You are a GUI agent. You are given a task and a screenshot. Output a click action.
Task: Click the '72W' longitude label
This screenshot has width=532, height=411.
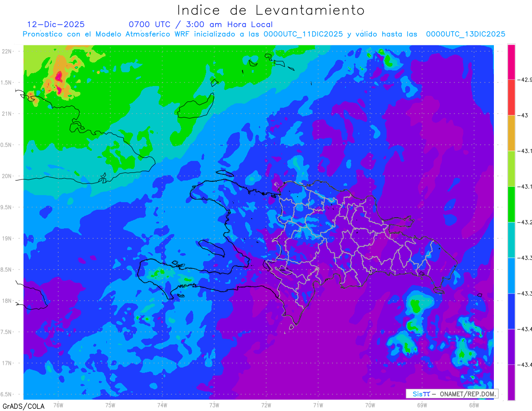[266, 405]
